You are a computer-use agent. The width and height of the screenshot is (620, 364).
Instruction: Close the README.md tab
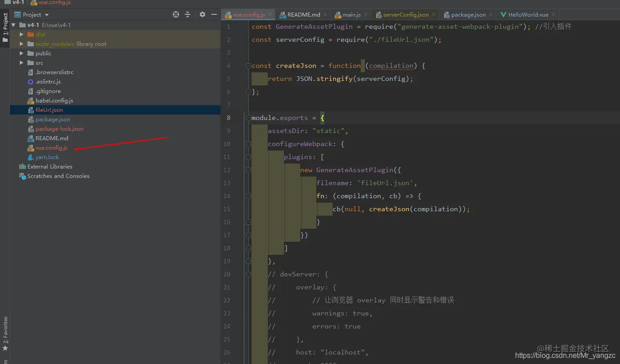pyautogui.click(x=325, y=15)
